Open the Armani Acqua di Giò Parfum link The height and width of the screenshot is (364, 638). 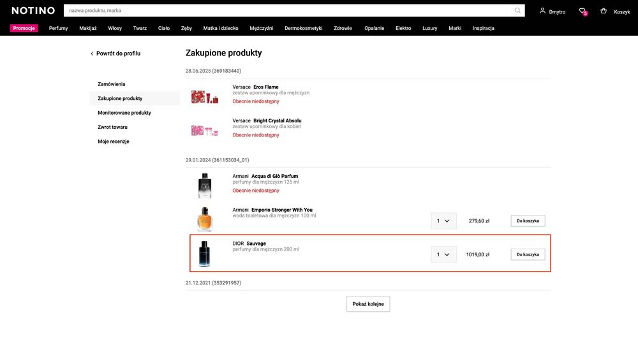point(265,176)
